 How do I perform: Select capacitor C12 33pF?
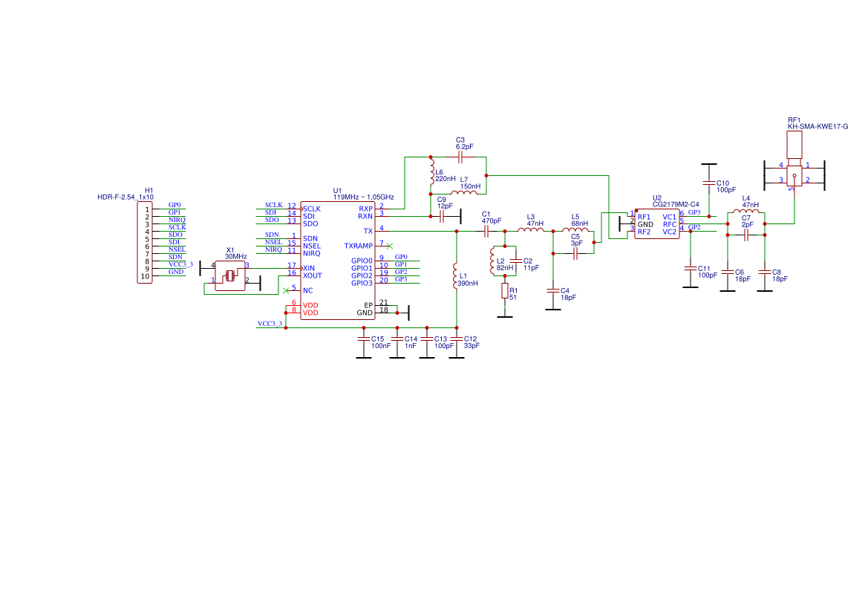[x=457, y=338]
